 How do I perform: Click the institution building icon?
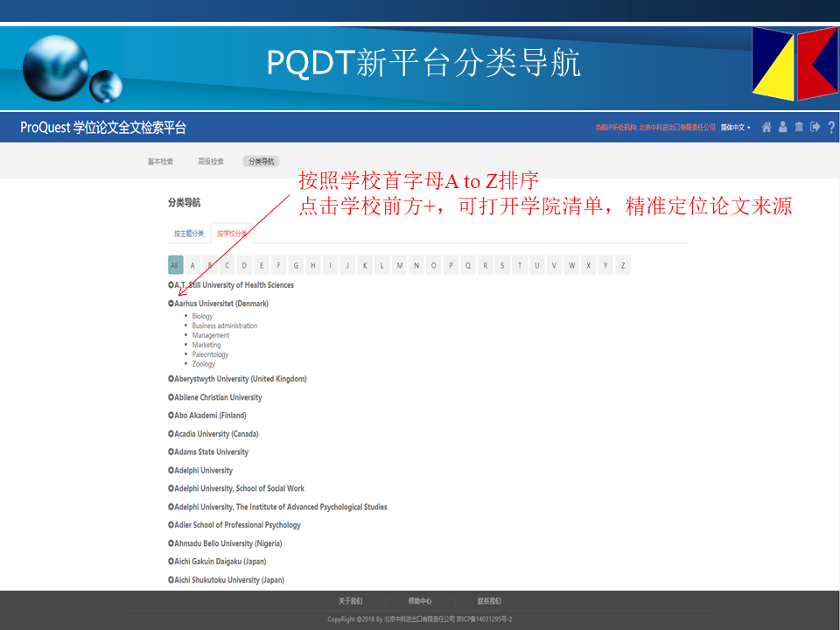(x=799, y=127)
